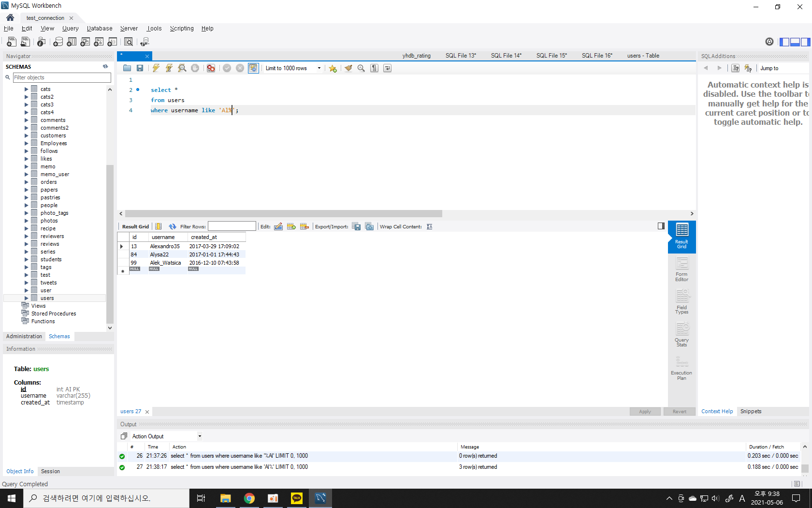The width and height of the screenshot is (812, 508).
Task: Expand the photos table node
Action: point(27,221)
